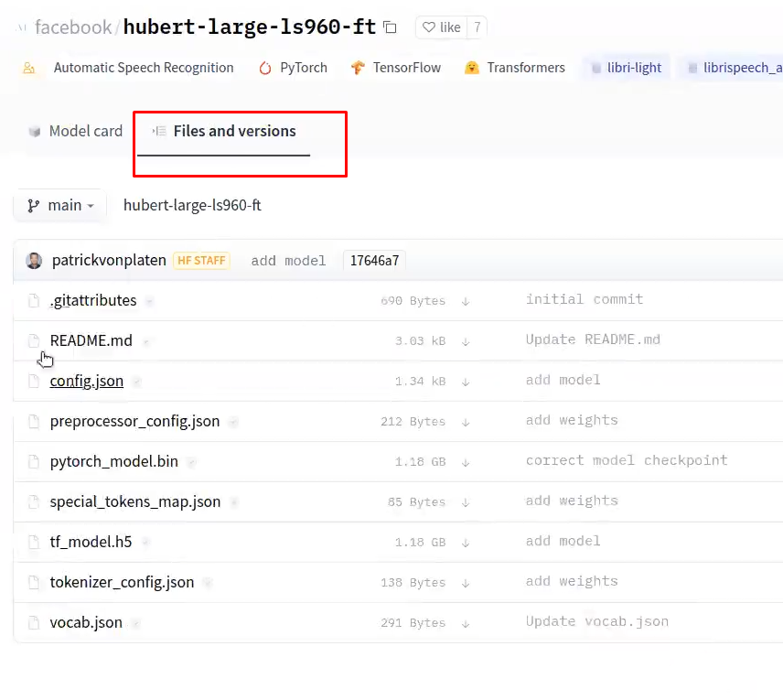Screen dimensions: 783x700
Task: Download .gitattributes via its arrow icon
Action: coord(466,301)
